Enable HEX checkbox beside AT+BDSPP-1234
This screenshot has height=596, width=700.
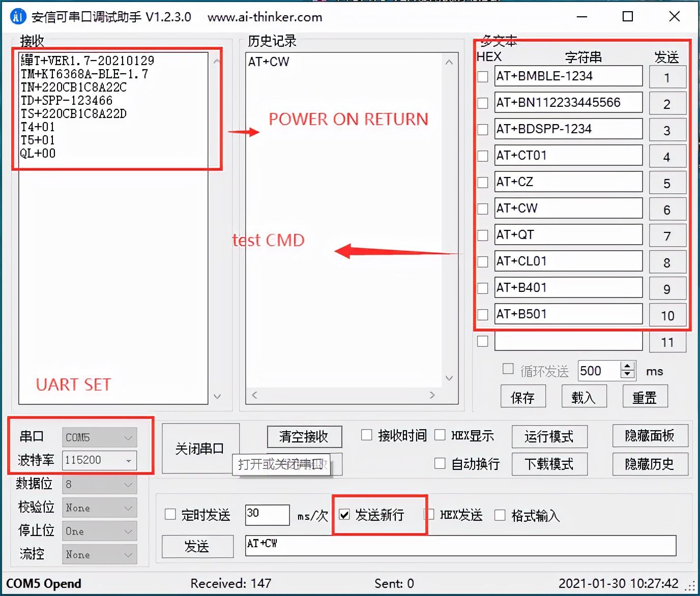point(482,129)
